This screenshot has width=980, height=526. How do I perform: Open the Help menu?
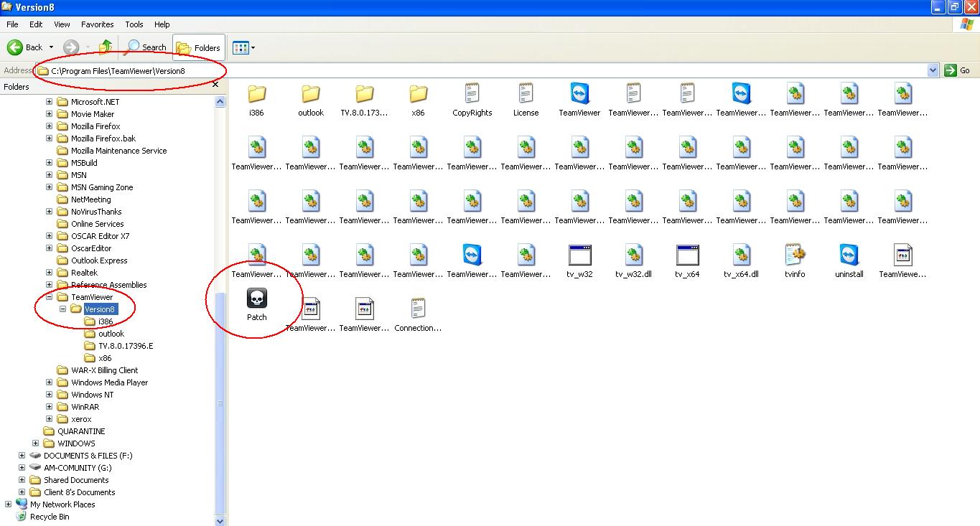162,24
